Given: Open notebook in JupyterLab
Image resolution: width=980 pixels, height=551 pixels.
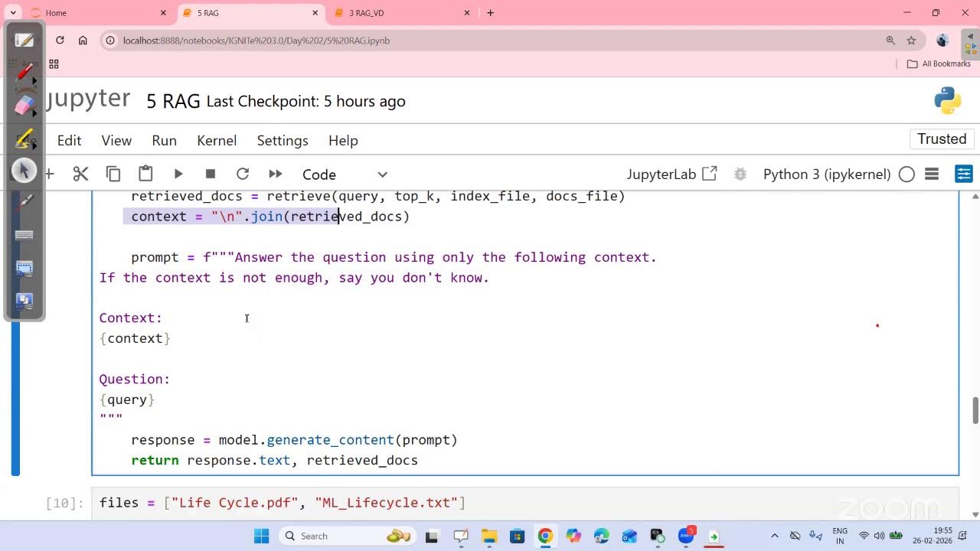Looking at the screenshot, I should (671, 174).
